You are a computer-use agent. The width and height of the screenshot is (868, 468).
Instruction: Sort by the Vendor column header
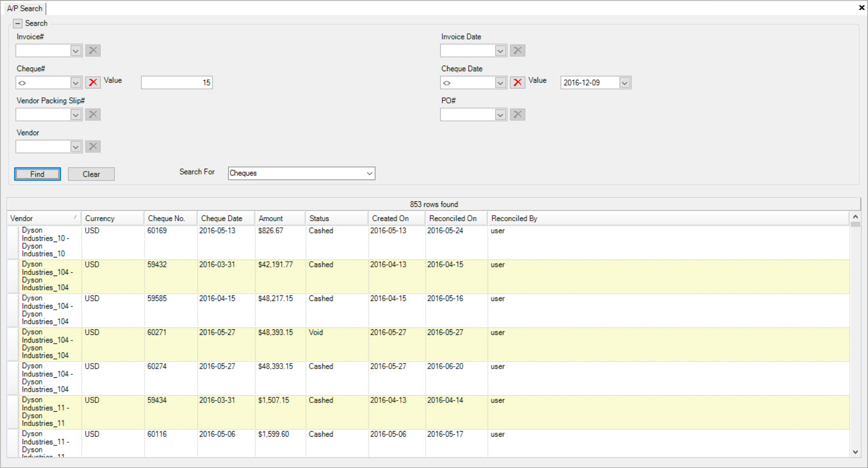44,218
